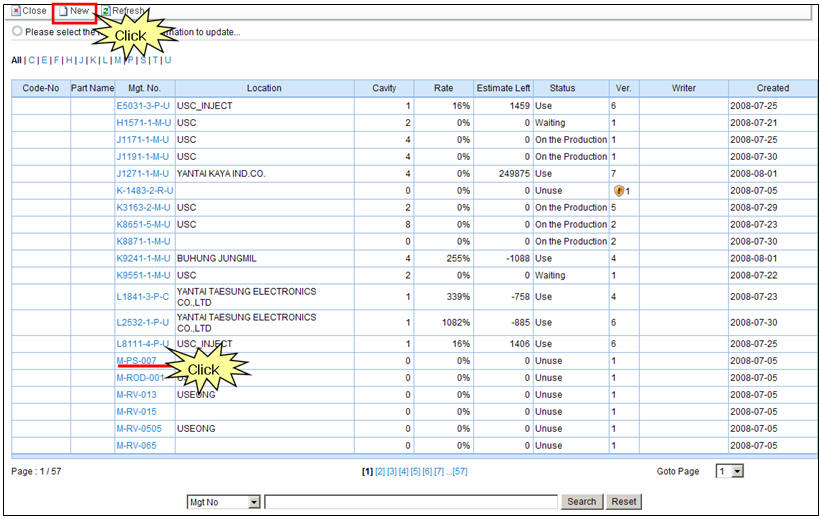Open the E5031-3-P-U record link
820x518 pixels.
142,105
